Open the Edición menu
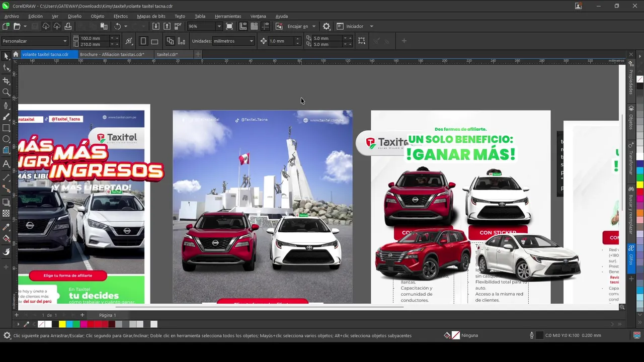644x362 pixels. point(35,16)
